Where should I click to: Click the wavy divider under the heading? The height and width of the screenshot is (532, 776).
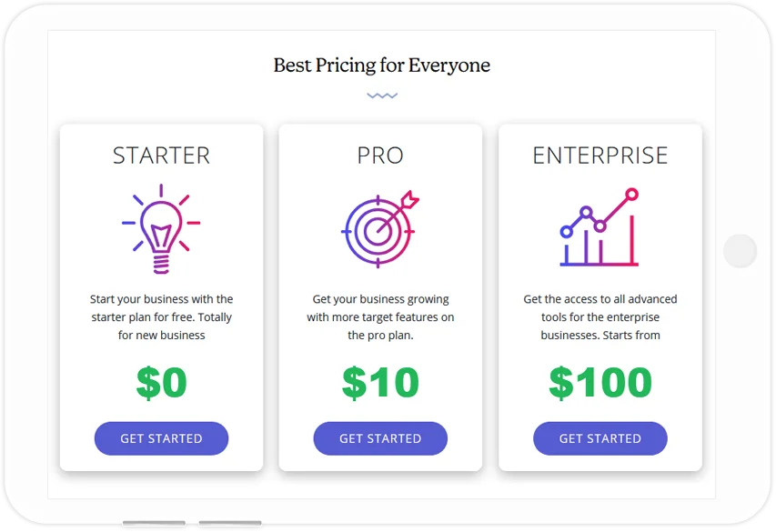click(382, 95)
